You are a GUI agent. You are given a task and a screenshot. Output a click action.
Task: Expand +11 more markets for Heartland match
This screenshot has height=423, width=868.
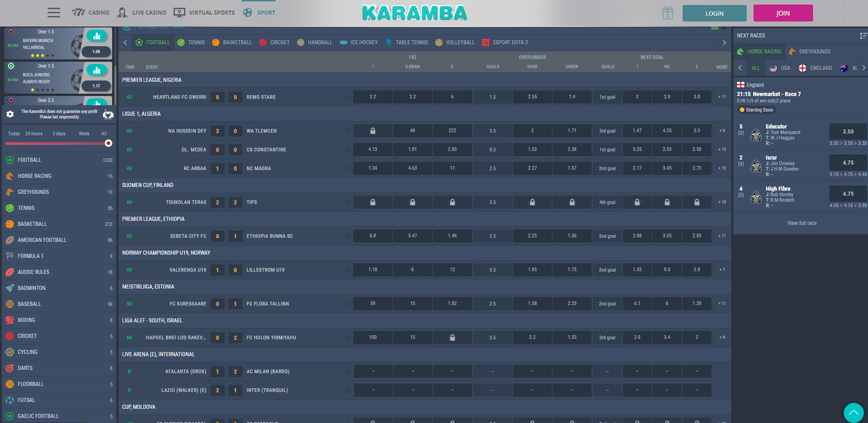[x=722, y=97]
